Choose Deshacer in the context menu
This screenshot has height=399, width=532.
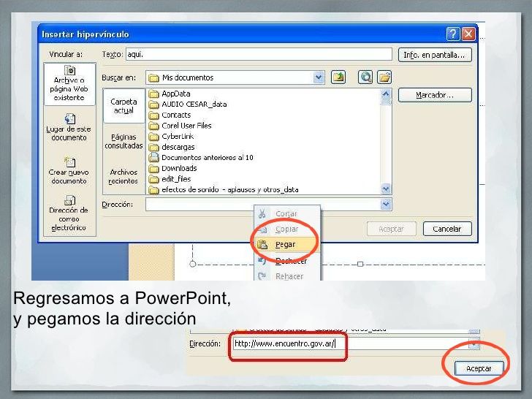[x=286, y=261]
